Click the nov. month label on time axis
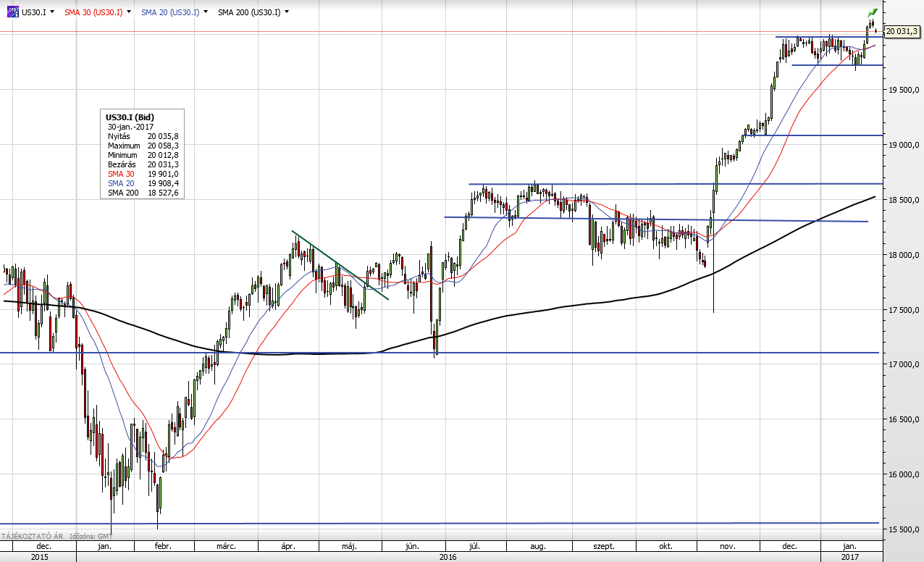Viewport: 924px width, 562px height. tap(727, 546)
